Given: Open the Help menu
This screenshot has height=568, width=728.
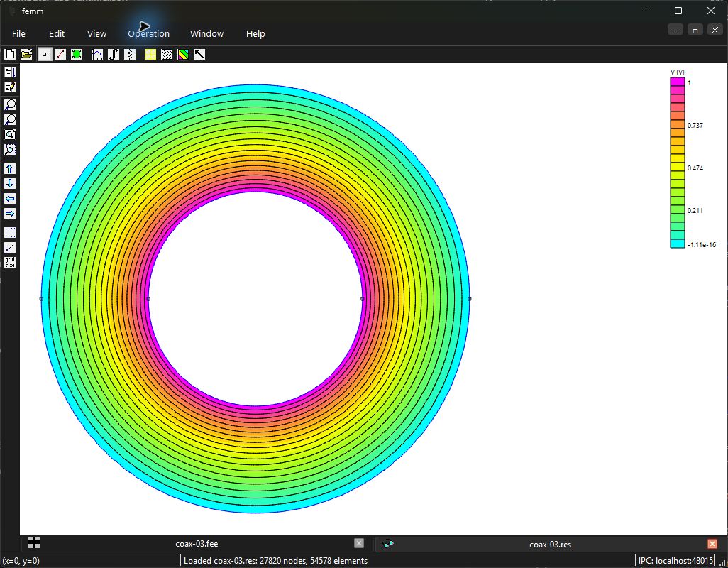Looking at the screenshot, I should coord(255,33).
